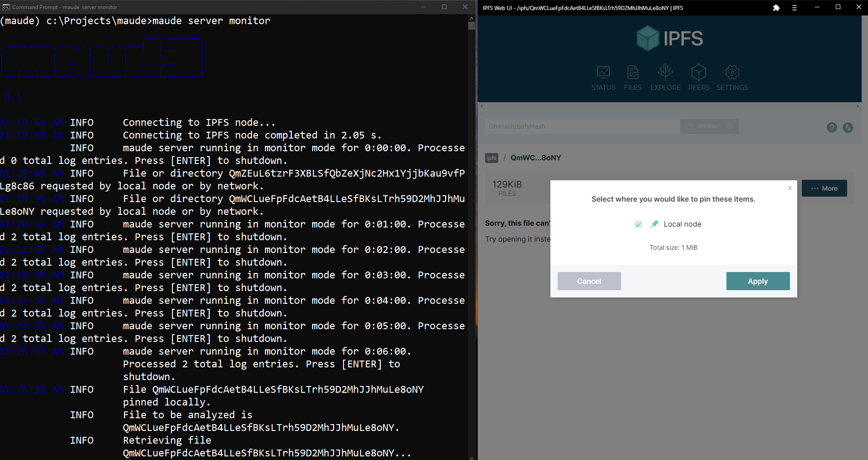Toggle the Local node checkbox
This screenshot has width=868, height=460.
click(x=638, y=224)
